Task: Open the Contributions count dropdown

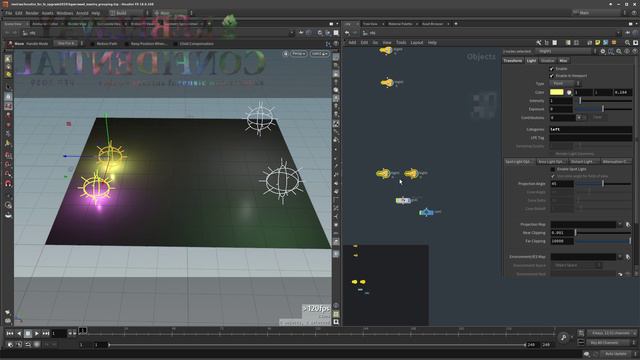Action: pos(581,118)
